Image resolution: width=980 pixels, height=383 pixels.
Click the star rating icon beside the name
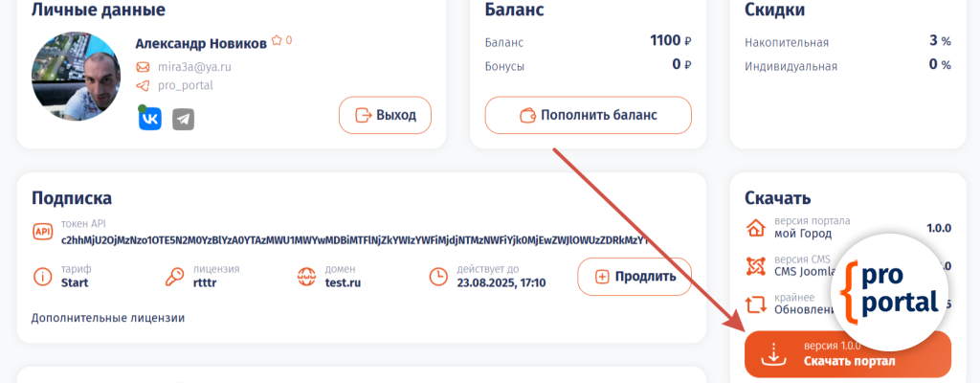[277, 41]
